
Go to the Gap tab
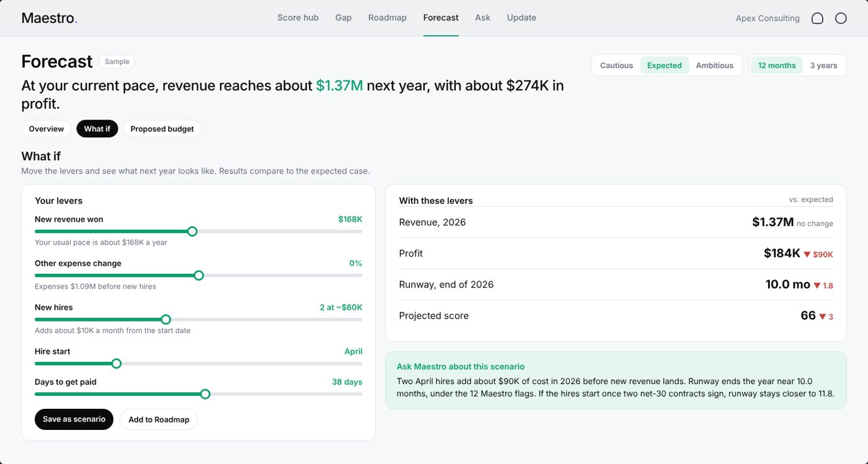pos(343,17)
